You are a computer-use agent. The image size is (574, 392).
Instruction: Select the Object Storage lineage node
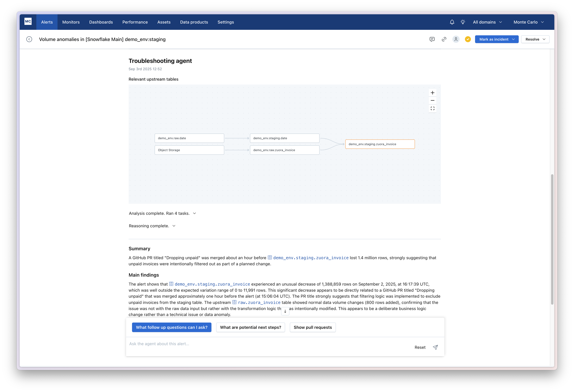(x=189, y=150)
